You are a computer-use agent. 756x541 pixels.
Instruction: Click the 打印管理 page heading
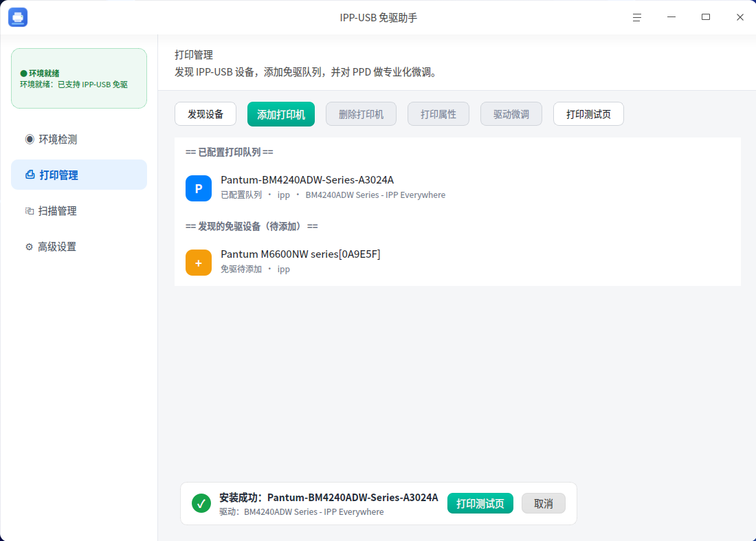pos(194,54)
